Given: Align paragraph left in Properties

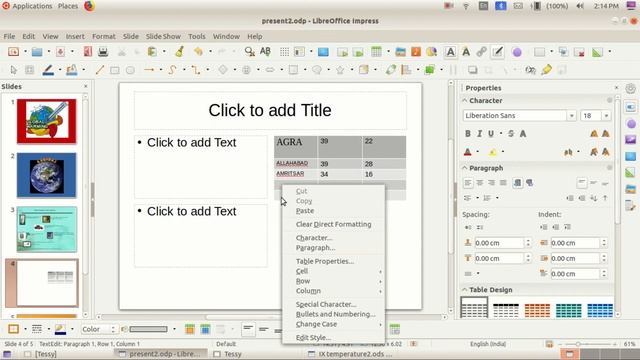Looking at the screenshot, I should click(x=468, y=183).
